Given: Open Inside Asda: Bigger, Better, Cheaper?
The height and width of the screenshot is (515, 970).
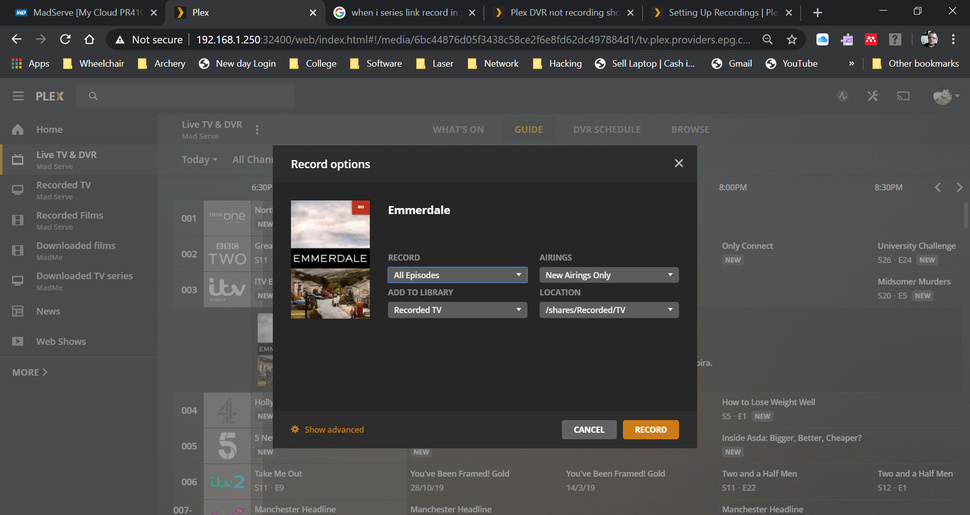Looking at the screenshot, I should coord(791,438).
